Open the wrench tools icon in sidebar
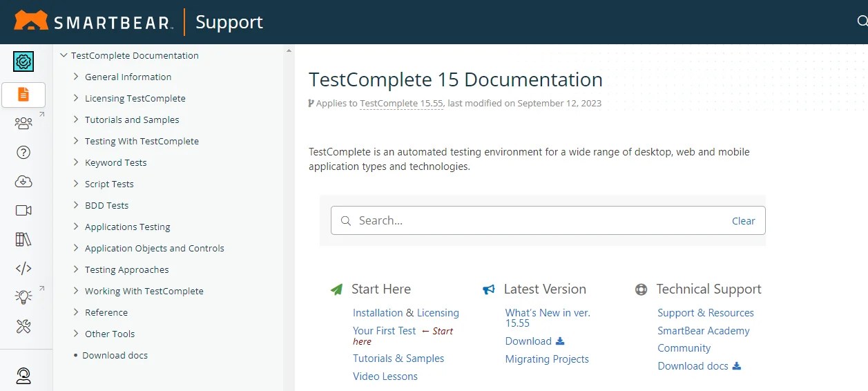This screenshot has height=391, width=868. point(23,326)
